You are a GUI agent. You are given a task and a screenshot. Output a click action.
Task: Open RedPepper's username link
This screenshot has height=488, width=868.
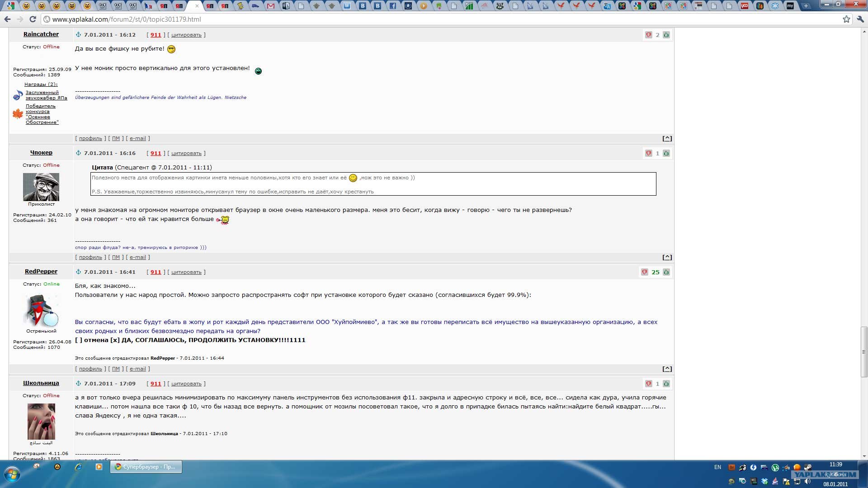click(x=41, y=272)
